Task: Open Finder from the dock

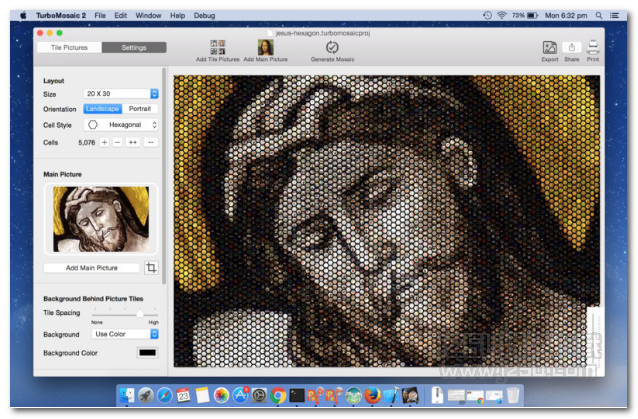Action: (x=127, y=395)
